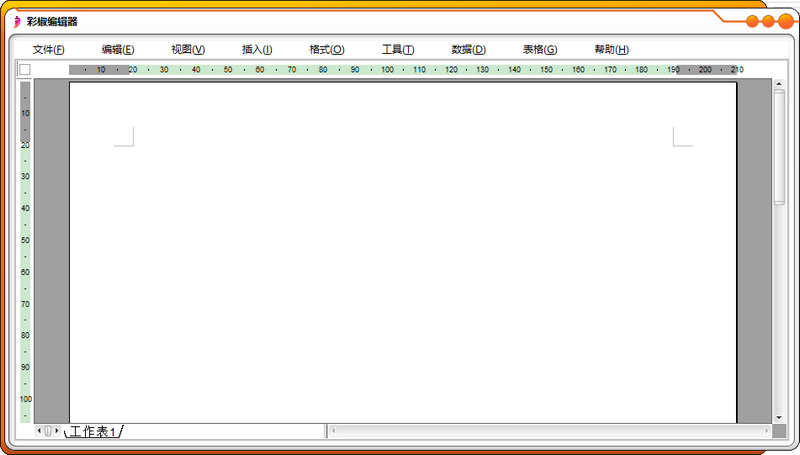Screen dimensions: 800x455
Task: Click the horizontal scrollbar left arrow
Action: point(334,431)
